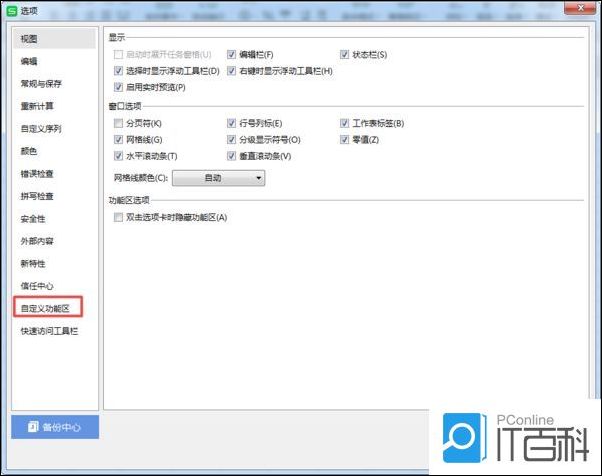Select the 快速访问工具栏 category
Viewport: 602px width, 476px height.
50,331
